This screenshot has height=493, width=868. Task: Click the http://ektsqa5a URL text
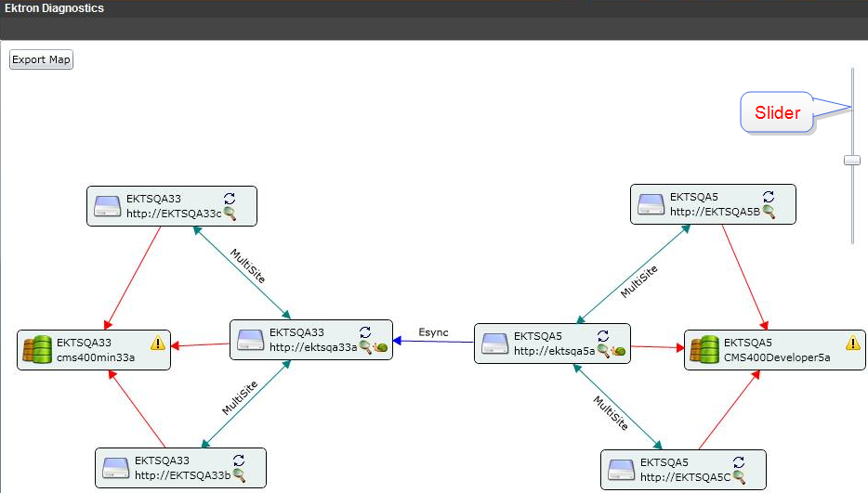554,351
